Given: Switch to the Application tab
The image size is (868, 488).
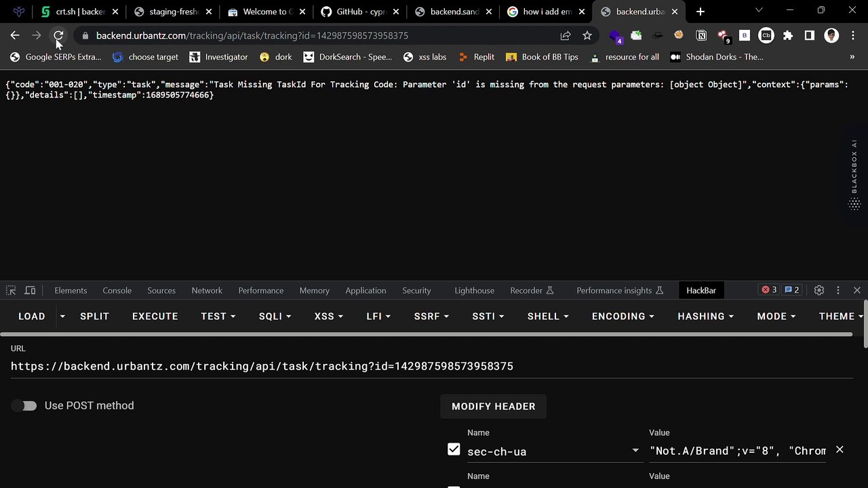Looking at the screenshot, I should coord(366,290).
